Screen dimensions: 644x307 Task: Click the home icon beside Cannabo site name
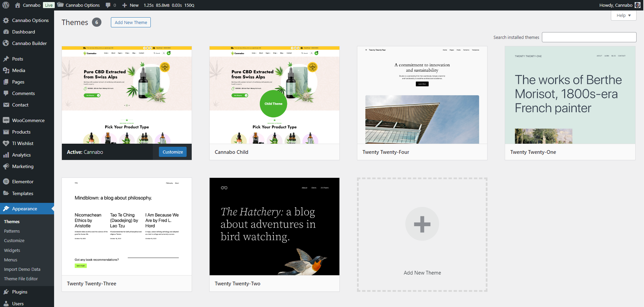click(18, 5)
